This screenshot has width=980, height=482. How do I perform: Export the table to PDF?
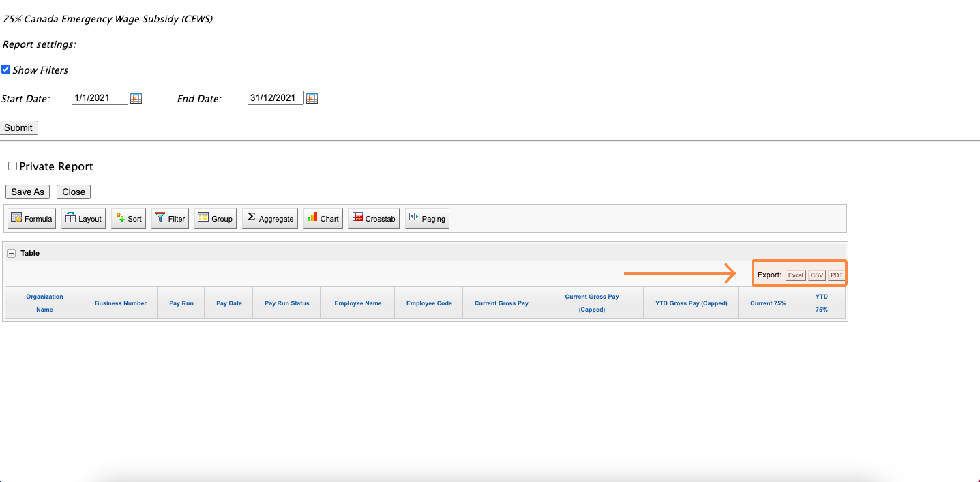[836, 275]
